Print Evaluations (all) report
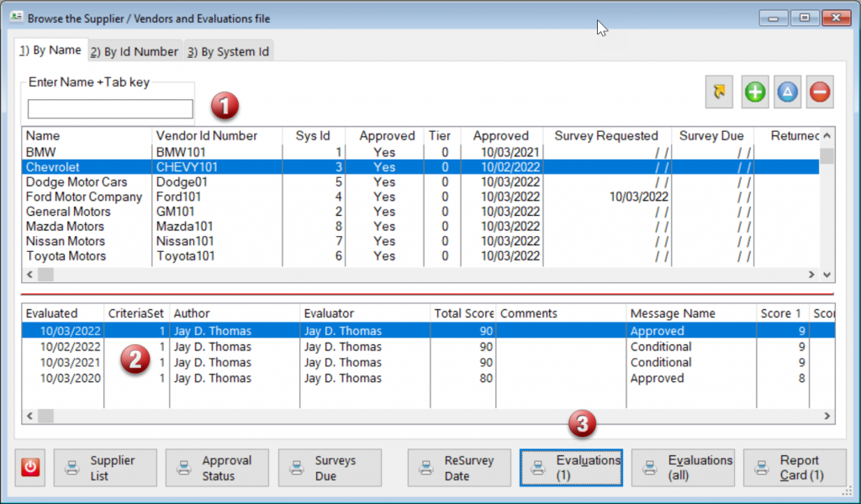The image size is (861, 504). (683, 468)
